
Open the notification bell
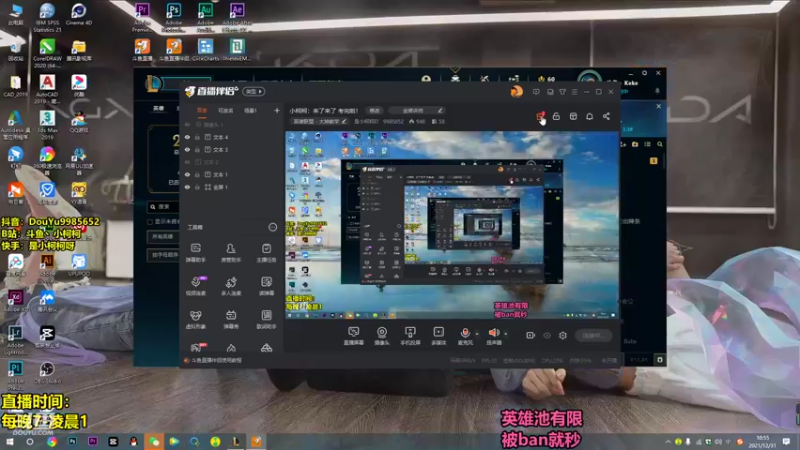(x=589, y=116)
